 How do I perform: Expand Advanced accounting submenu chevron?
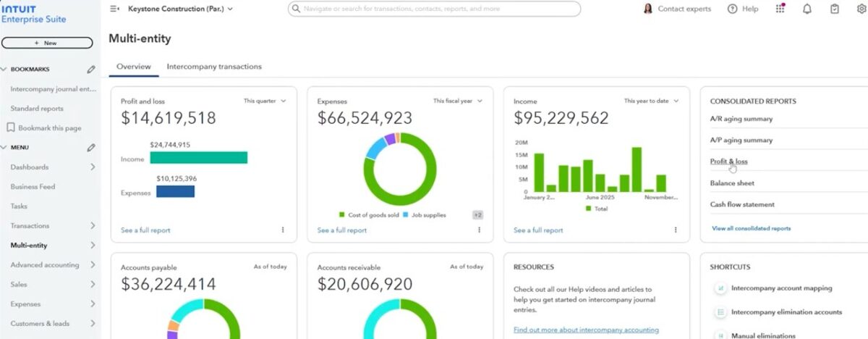pyautogui.click(x=93, y=265)
